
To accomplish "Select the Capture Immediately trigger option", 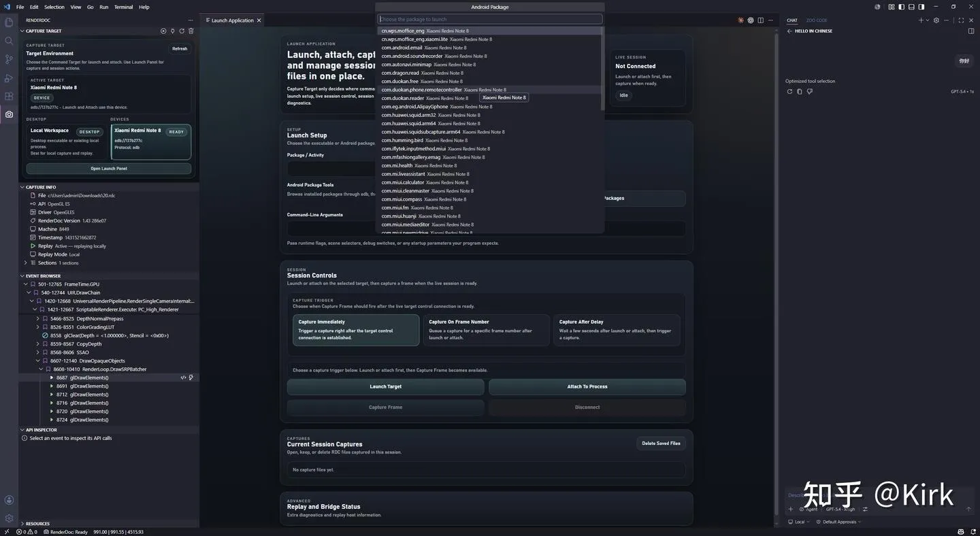I will click(x=356, y=330).
